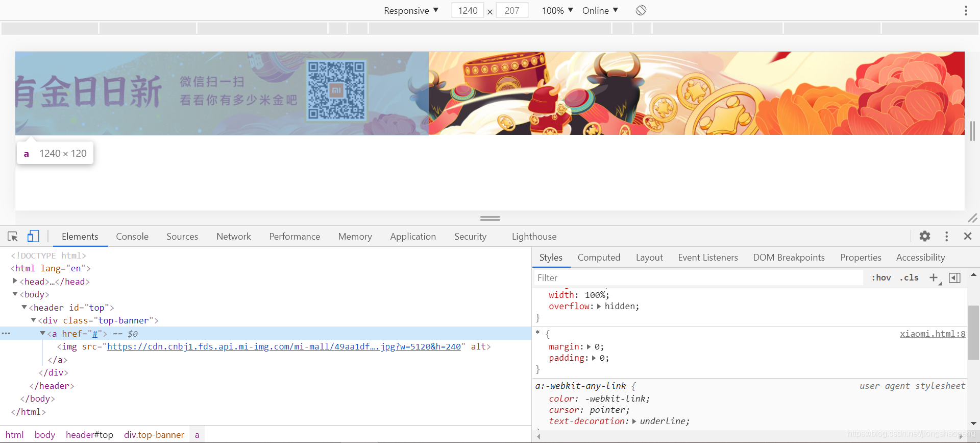Expand the padding shorthand triangle

(x=594, y=358)
